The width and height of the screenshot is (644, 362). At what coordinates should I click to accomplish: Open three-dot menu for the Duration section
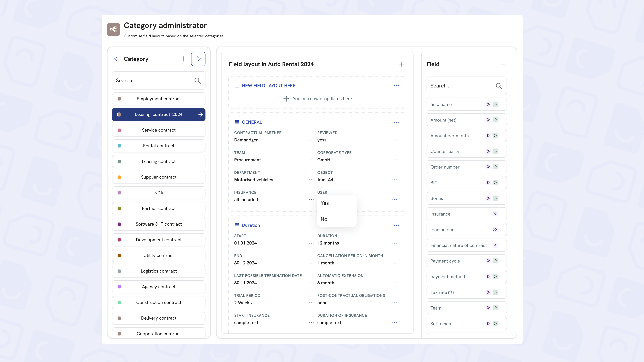396,225
